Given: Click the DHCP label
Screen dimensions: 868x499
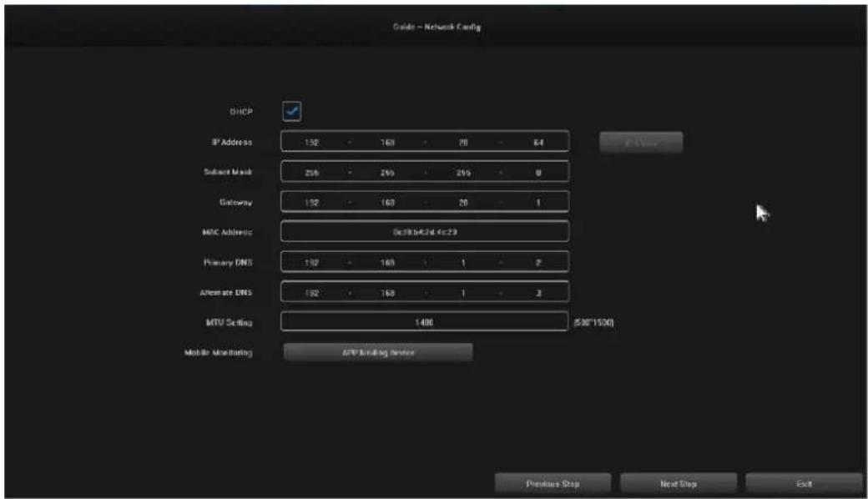Looking at the screenshot, I should coord(241,112).
